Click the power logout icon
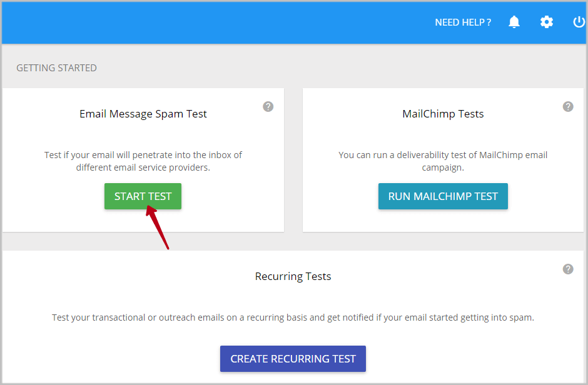 579,22
